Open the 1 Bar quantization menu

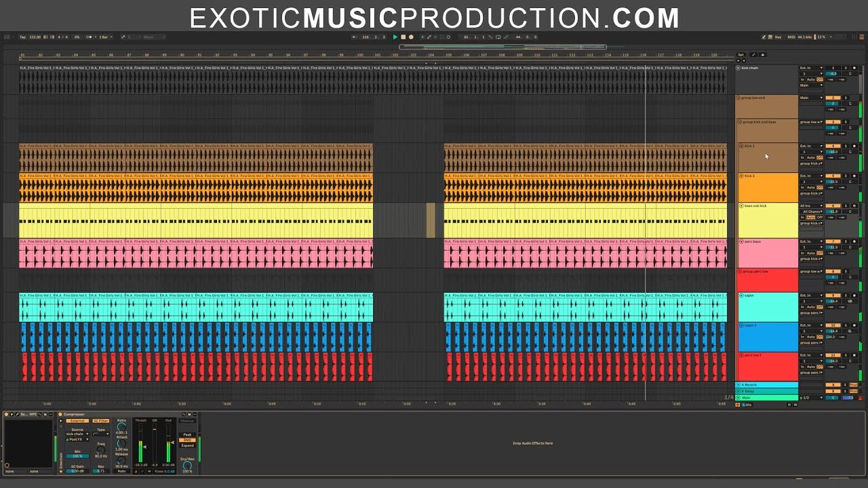click(x=105, y=37)
